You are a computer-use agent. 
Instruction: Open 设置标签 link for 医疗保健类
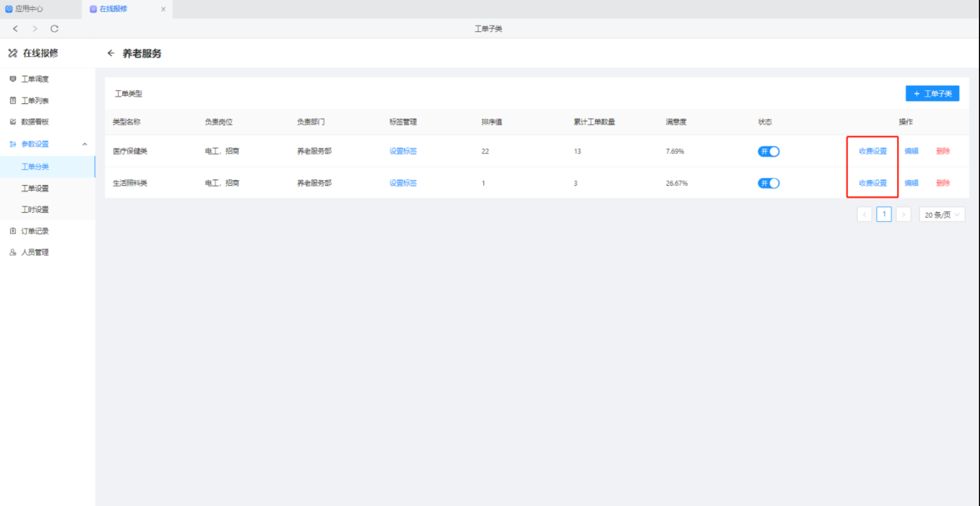[x=403, y=151]
